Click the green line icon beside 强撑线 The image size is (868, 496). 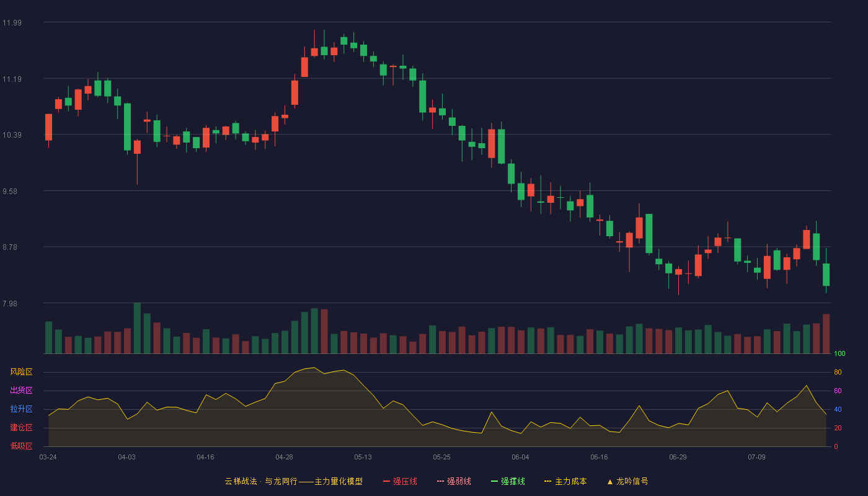click(494, 481)
